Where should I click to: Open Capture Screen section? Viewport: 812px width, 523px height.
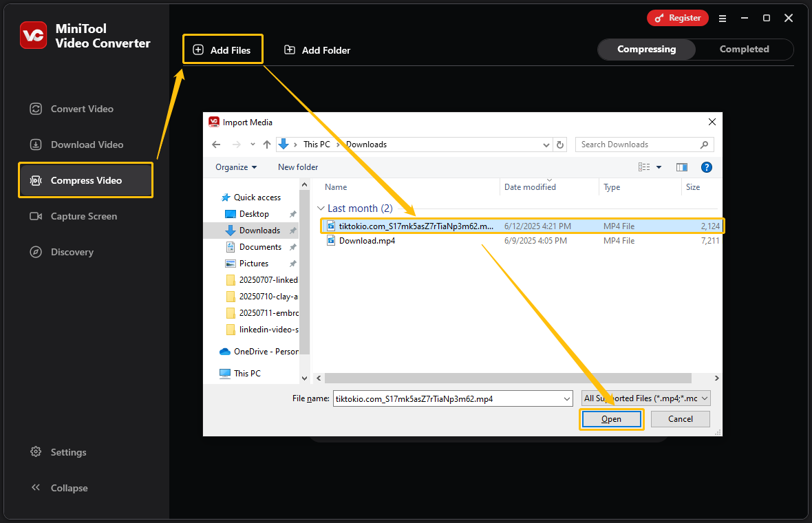(x=84, y=216)
